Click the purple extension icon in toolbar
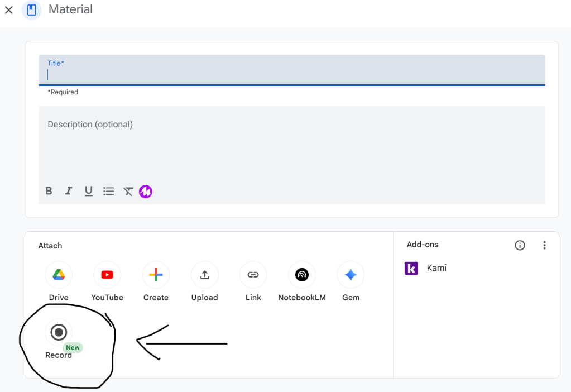The height and width of the screenshot is (392, 571). [x=146, y=192]
